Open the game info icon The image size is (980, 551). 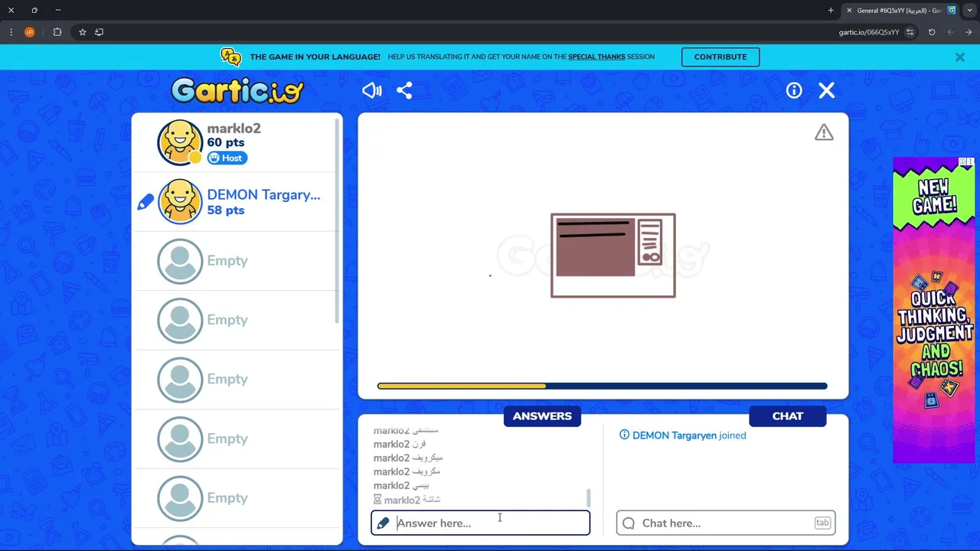point(794,90)
